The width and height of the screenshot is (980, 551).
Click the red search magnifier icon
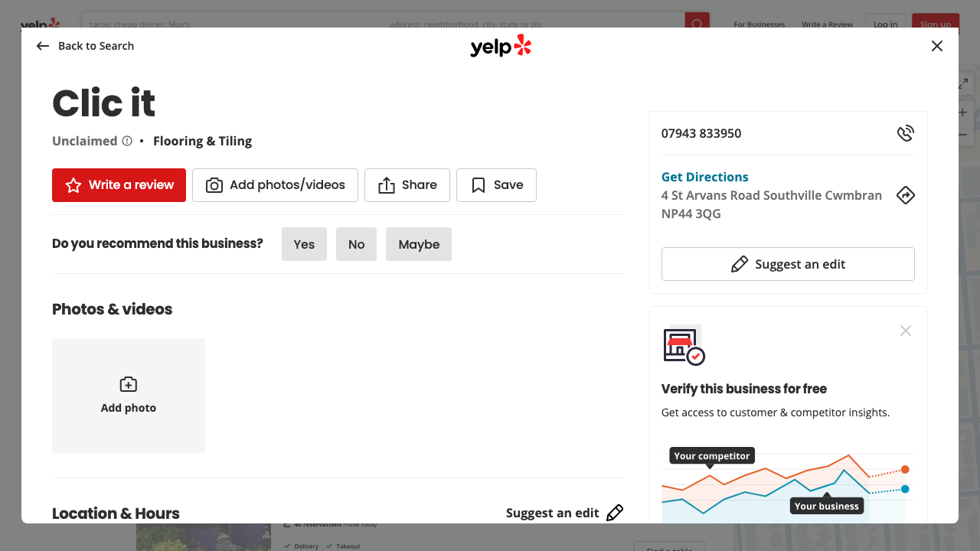click(x=696, y=24)
